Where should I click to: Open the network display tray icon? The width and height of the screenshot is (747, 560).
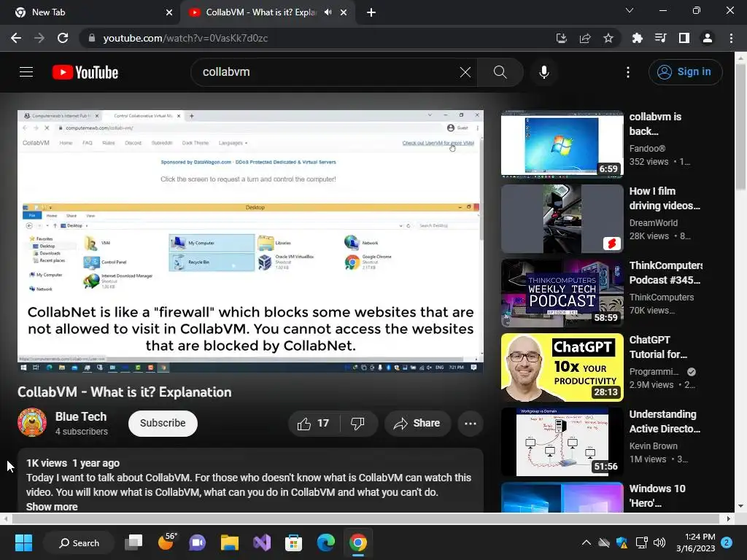(641, 542)
